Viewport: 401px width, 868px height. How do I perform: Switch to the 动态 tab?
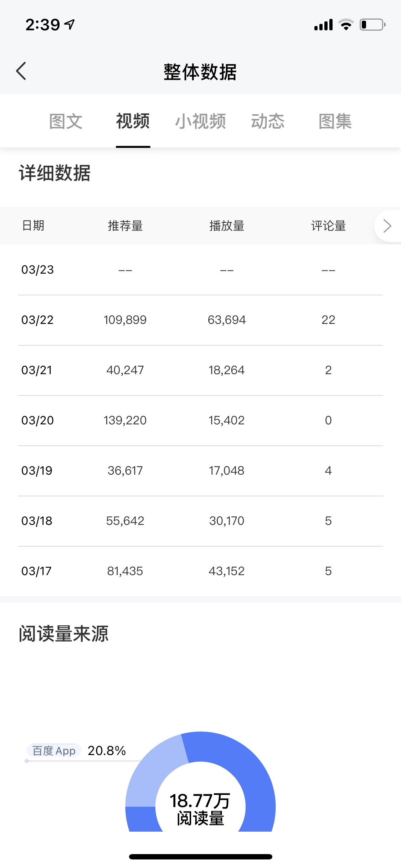pos(268,121)
